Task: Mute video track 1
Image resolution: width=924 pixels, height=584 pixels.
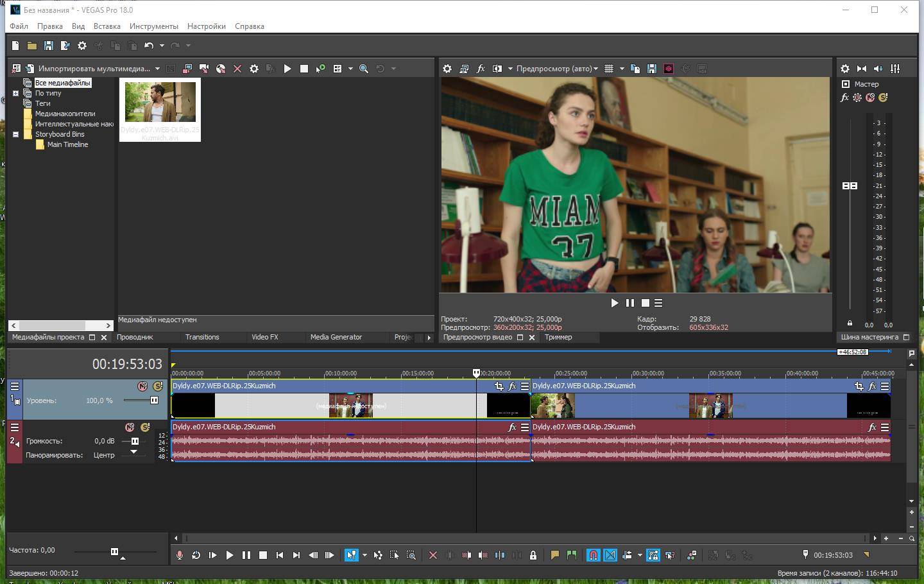Action: coord(142,386)
